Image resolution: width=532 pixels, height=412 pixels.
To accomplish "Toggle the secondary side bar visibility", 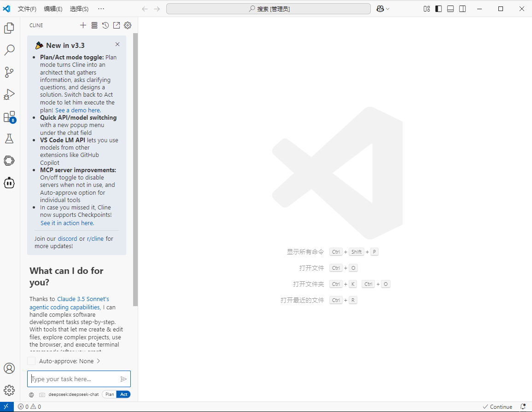I will point(462,9).
